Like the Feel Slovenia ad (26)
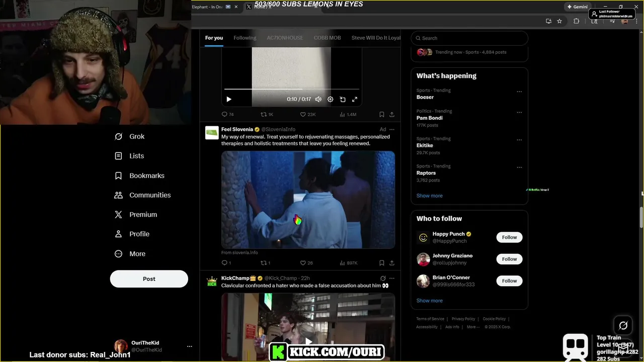This screenshot has height=362, width=644. (306, 263)
